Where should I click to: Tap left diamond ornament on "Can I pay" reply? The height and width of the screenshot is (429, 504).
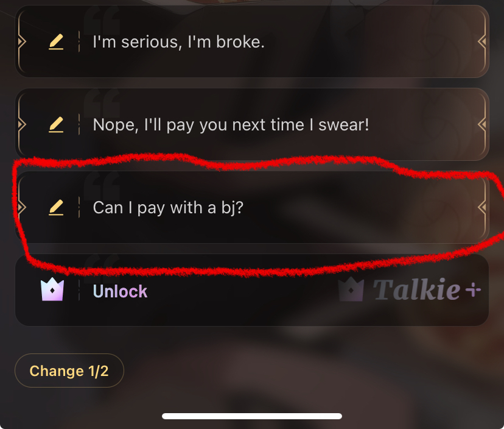click(x=21, y=207)
